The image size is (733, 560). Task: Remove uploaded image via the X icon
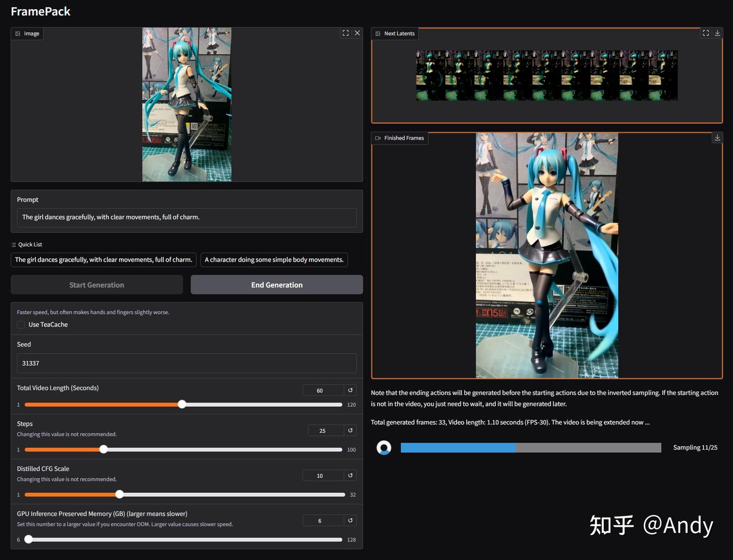(x=357, y=33)
